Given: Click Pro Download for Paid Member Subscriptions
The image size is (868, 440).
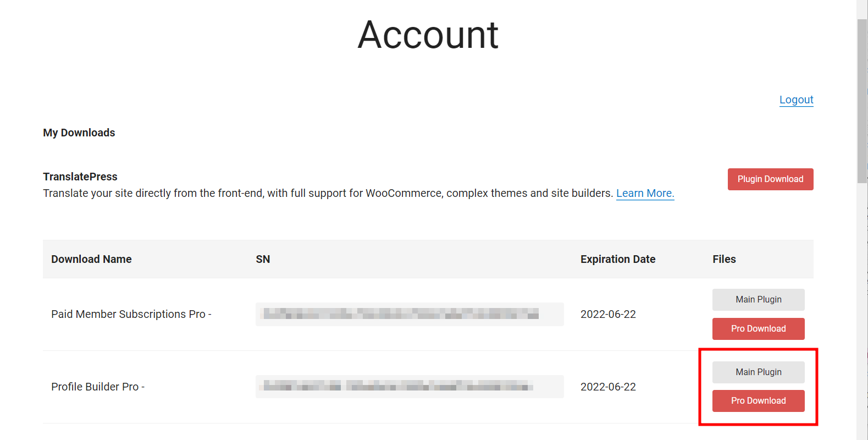Looking at the screenshot, I should 758,328.
